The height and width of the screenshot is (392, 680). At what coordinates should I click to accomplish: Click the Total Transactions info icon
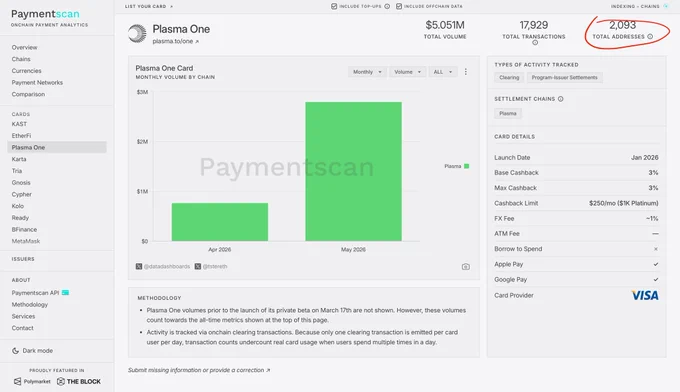535,42
